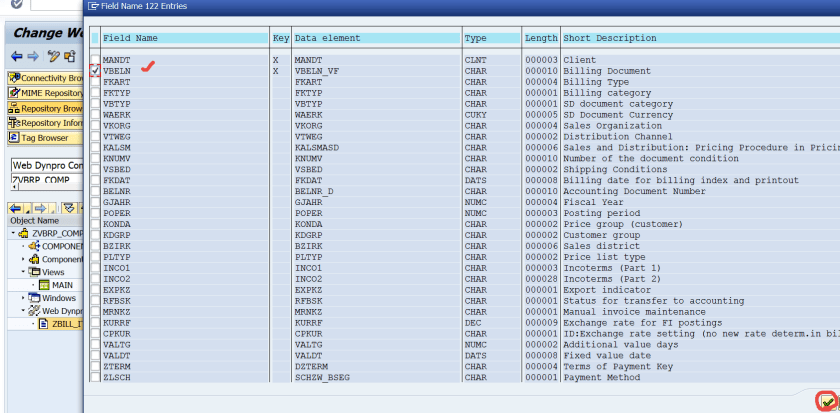Viewport: 840px width, 413px height.
Task: Click the Length column header
Action: coord(541,38)
